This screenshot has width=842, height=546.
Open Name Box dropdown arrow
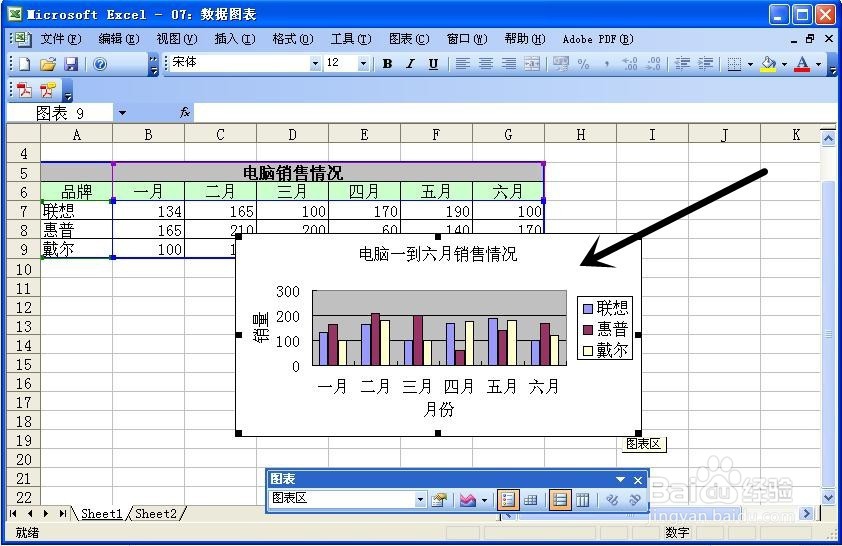point(122,113)
